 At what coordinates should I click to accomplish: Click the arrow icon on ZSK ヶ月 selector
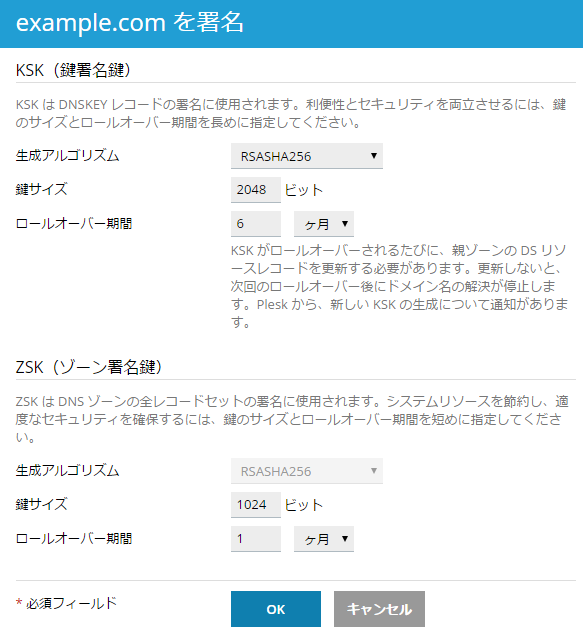[x=345, y=538]
